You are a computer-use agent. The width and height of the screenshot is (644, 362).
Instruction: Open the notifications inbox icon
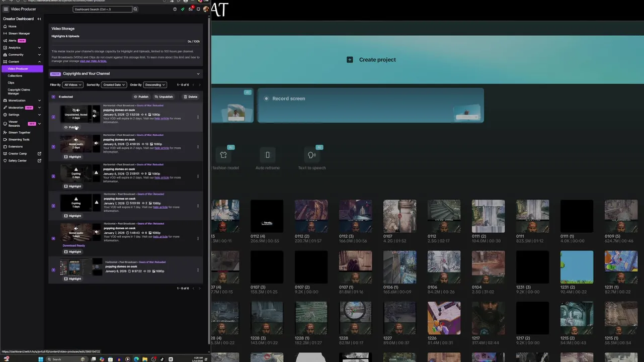pyautogui.click(x=190, y=9)
